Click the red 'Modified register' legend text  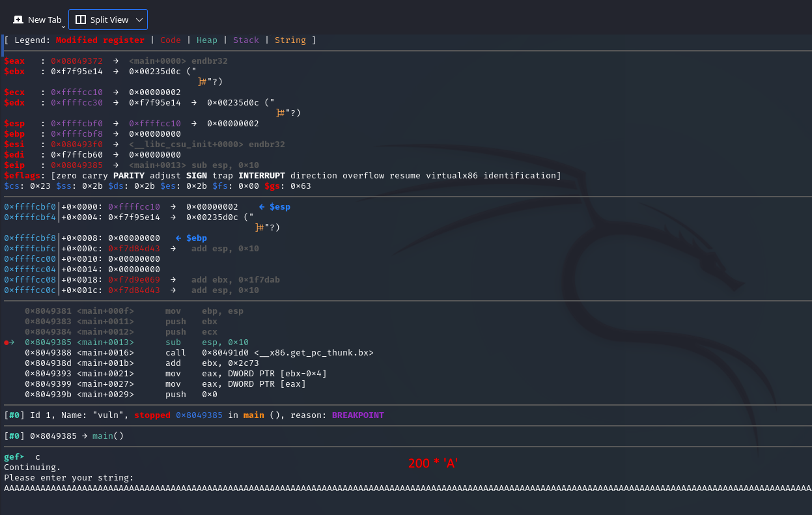[100, 40]
